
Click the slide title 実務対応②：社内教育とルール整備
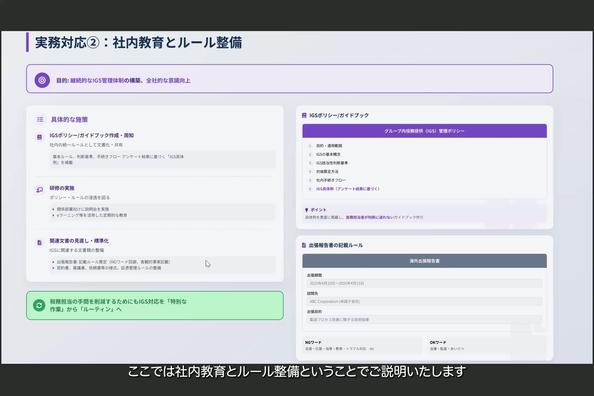(x=138, y=42)
